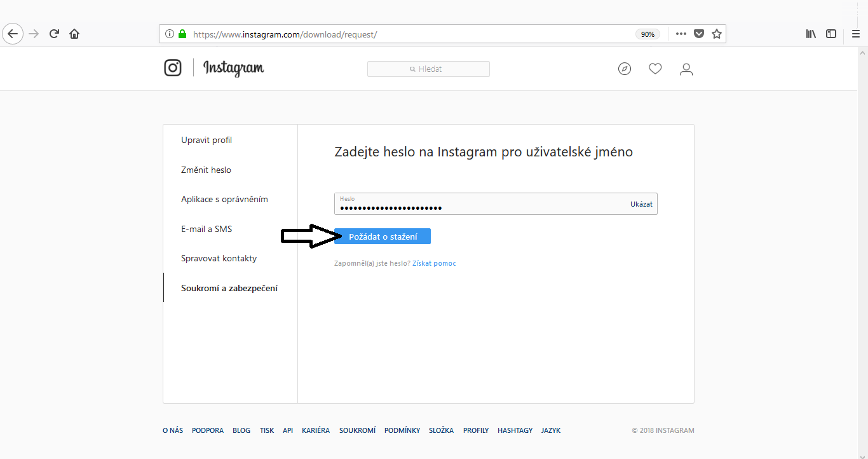Bookmark this page with the star
This screenshot has width=868, height=459.
(717, 34)
